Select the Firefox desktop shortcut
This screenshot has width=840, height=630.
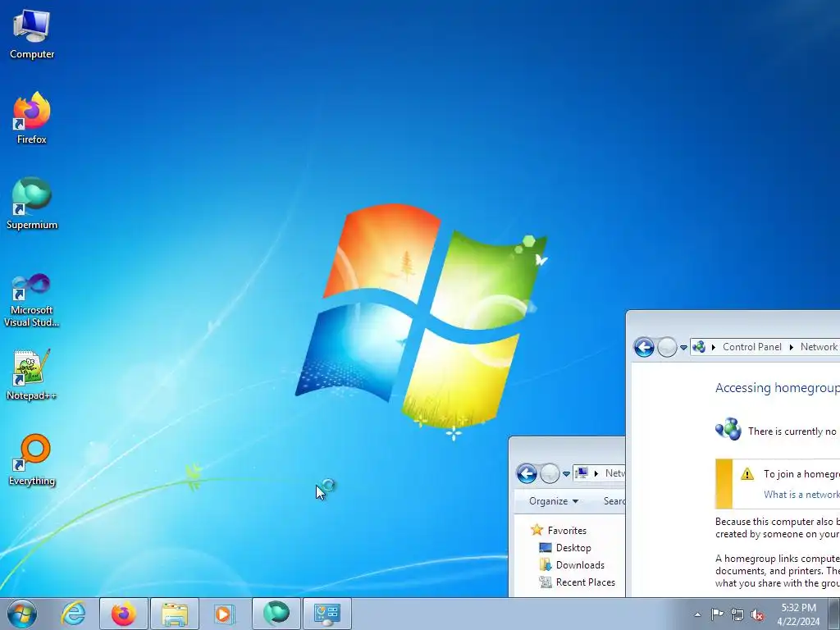(32, 118)
